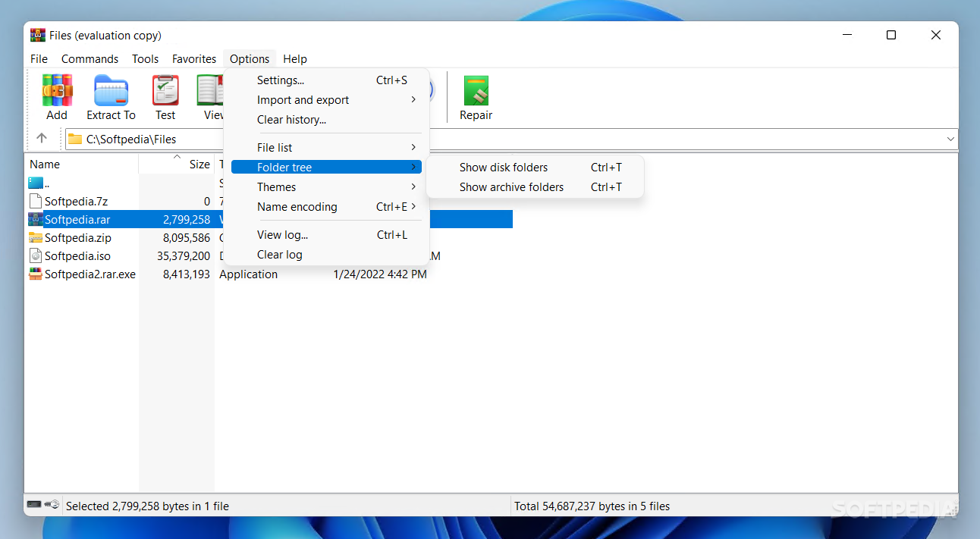Image resolution: width=980 pixels, height=539 pixels.
Task: Click the drive icon in status bar
Action: [x=34, y=504]
